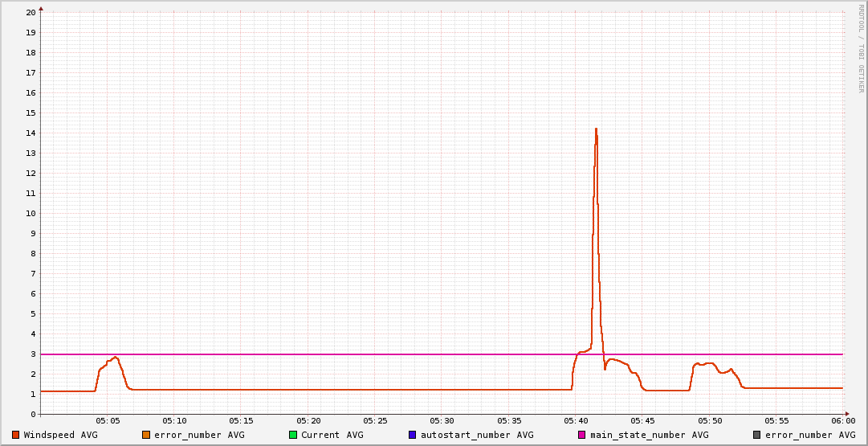Click the autostart_number AVG legend label
The image size is (868, 446).
click(477, 435)
